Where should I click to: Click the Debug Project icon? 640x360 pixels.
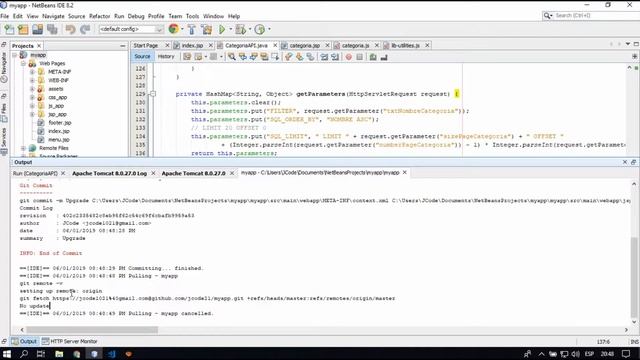pyautogui.click(x=241, y=29)
